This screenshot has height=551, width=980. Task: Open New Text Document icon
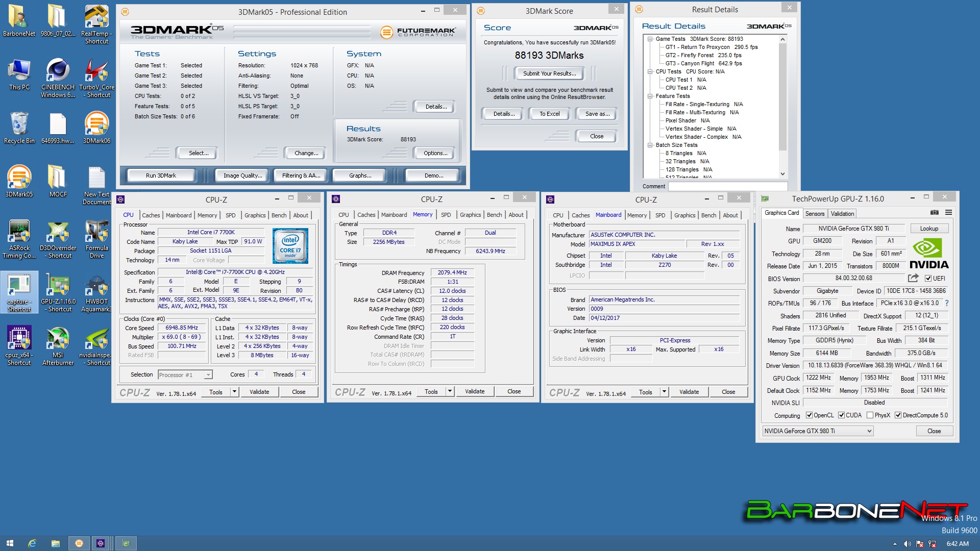[96, 185]
